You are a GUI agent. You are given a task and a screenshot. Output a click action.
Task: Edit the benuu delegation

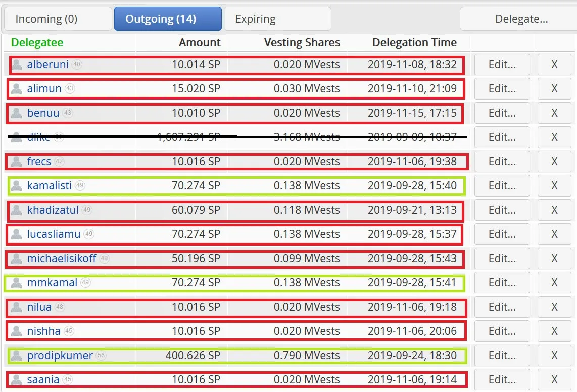tap(502, 113)
